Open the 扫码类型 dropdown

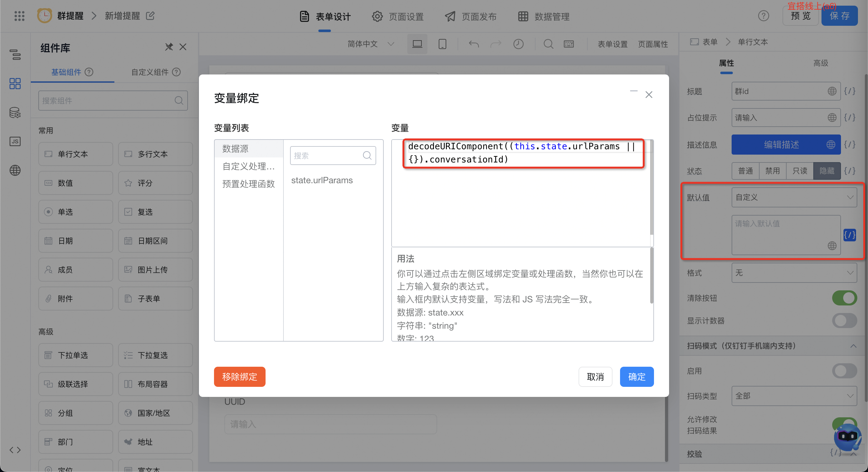[x=794, y=396]
